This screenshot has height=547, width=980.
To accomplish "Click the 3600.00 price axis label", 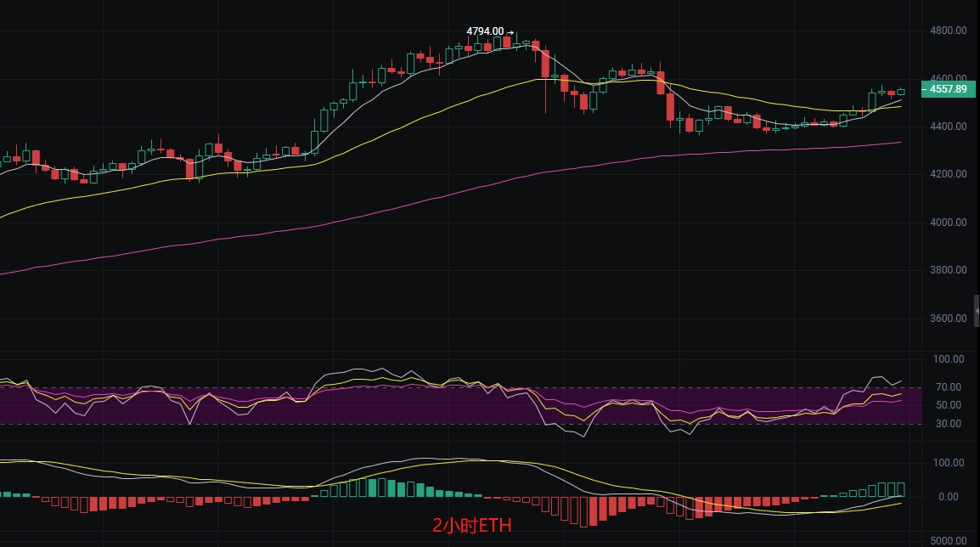I will pyautogui.click(x=948, y=319).
